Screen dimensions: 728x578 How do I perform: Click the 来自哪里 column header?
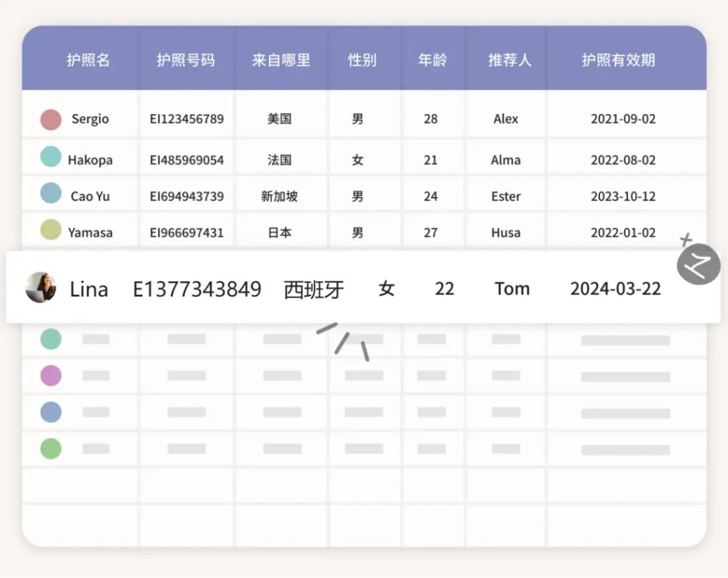[281, 60]
